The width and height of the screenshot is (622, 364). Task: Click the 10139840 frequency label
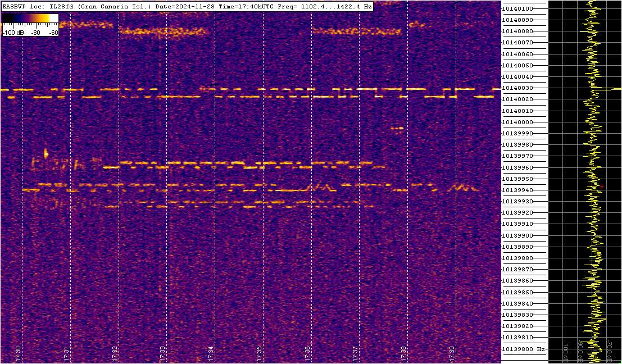point(517,303)
